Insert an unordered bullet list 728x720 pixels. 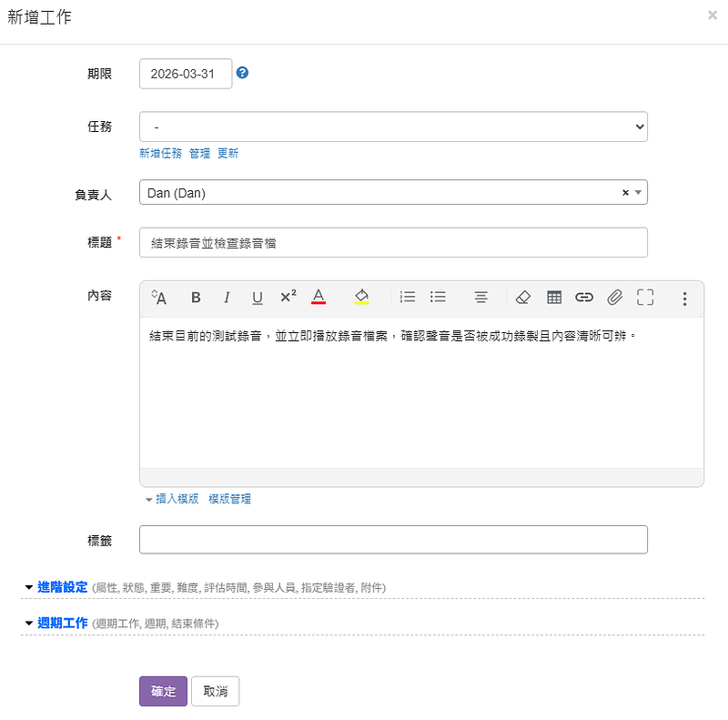438,297
